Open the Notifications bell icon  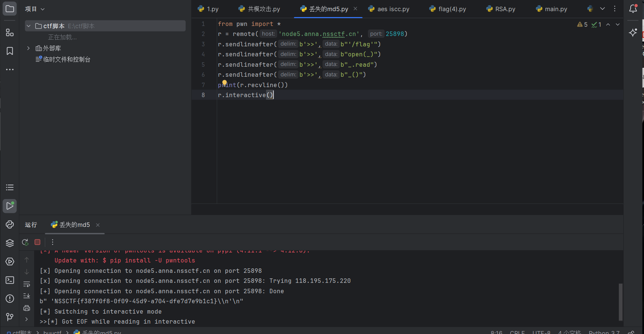[633, 9]
